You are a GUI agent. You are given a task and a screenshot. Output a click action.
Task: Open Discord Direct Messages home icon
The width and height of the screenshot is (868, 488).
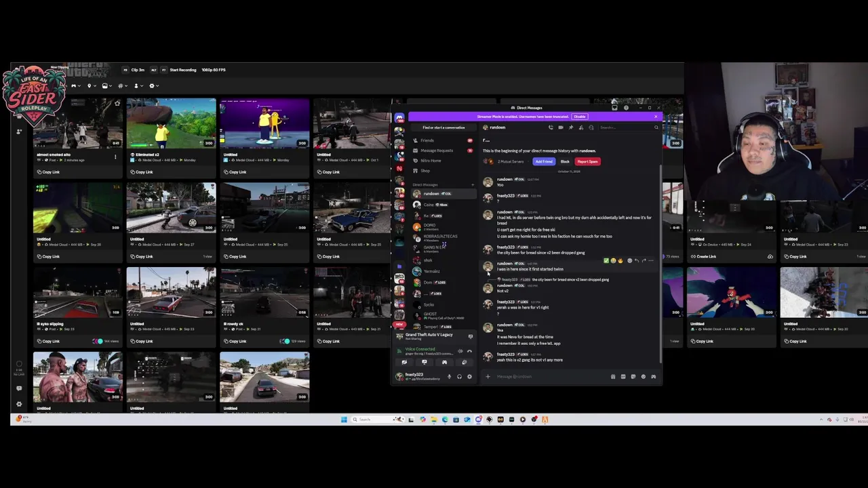coord(399,118)
